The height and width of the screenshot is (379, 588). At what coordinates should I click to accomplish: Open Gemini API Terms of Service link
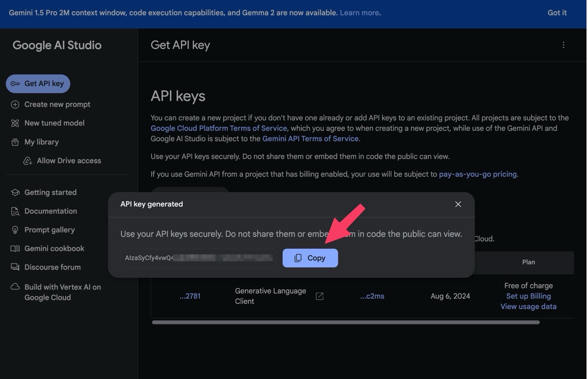click(x=310, y=139)
